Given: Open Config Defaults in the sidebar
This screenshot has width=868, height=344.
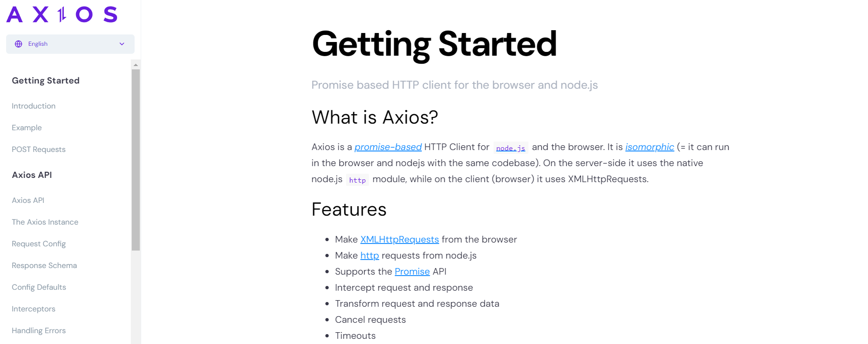Looking at the screenshot, I should click(x=39, y=287).
